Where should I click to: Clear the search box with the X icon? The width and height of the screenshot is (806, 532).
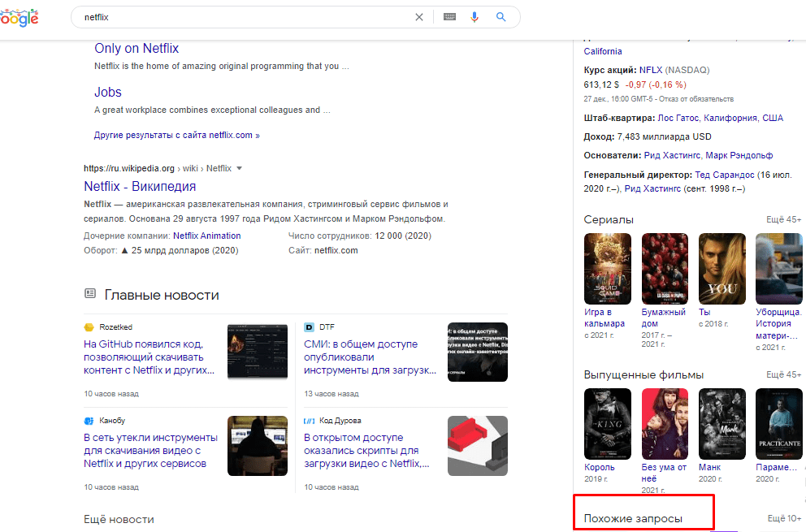[x=419, y=17]
